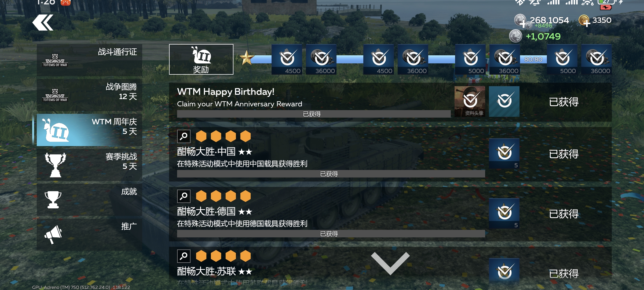Inspect the magnifier icon for 酣畅大胜·德国
The height and width of the screenshot is (290, 644).
184,196
